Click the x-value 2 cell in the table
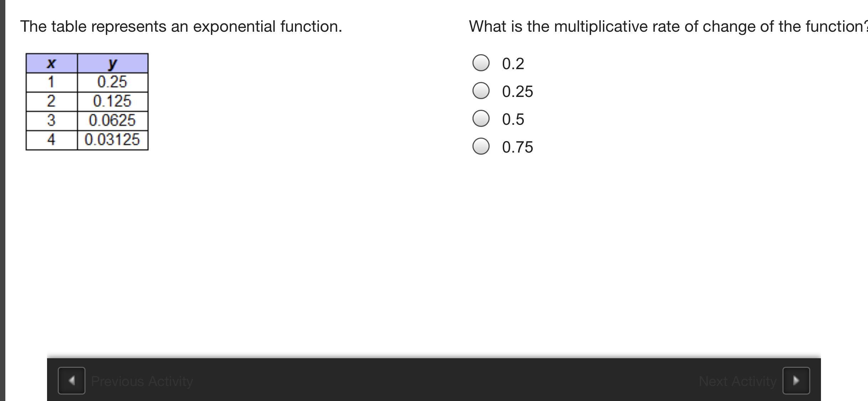The width and height of the screenshot is (868, 401). pos(51,102)
